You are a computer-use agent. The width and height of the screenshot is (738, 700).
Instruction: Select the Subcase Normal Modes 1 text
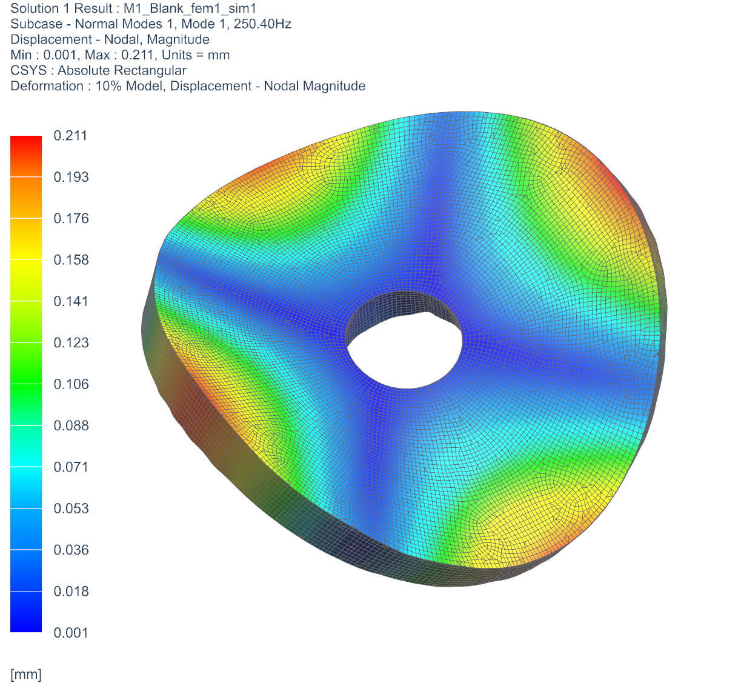(x=150, y=24)
